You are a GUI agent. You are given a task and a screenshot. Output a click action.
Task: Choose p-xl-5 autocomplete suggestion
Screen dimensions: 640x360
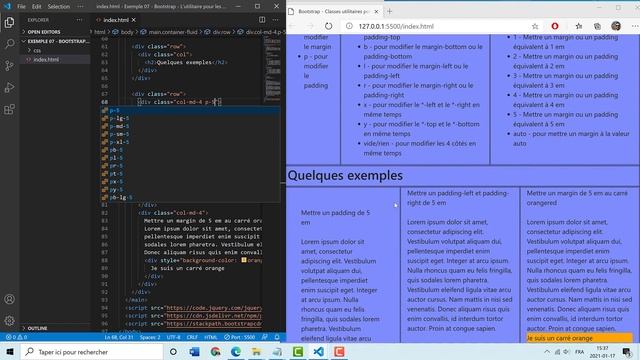[x=190, y=142]
